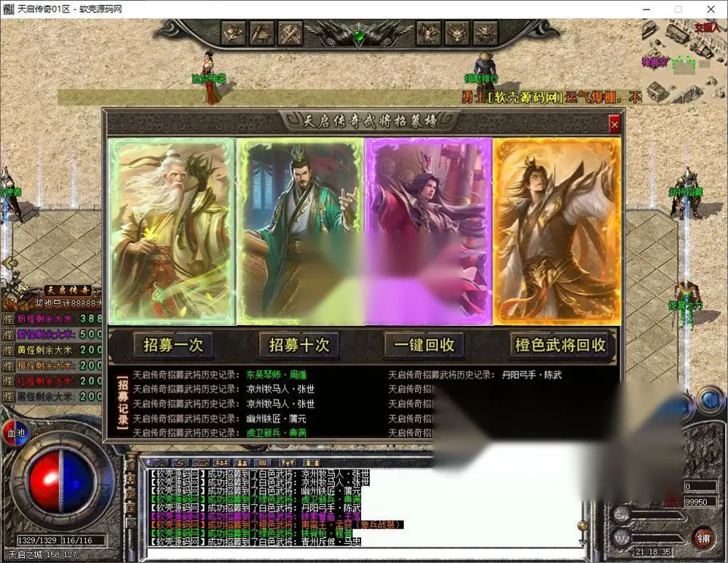
Task: Select the orange-bordered general card
Action: pos(557,231)
